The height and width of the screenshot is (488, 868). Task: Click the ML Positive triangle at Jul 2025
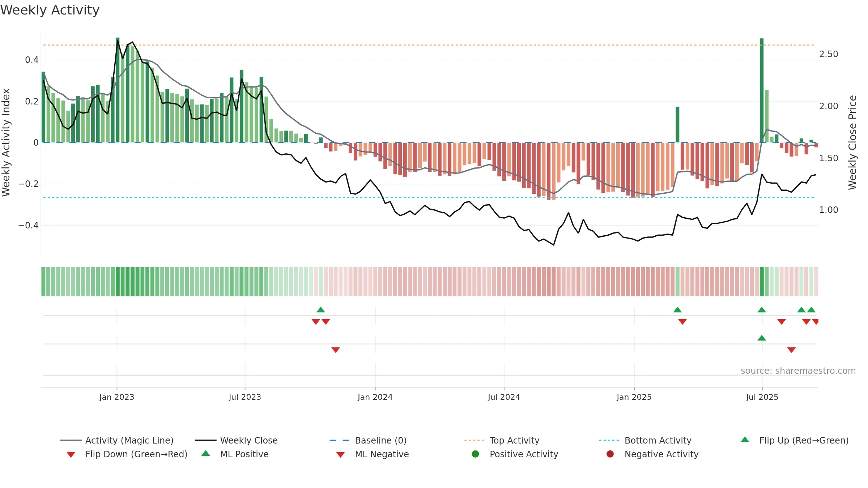(762, 338)
